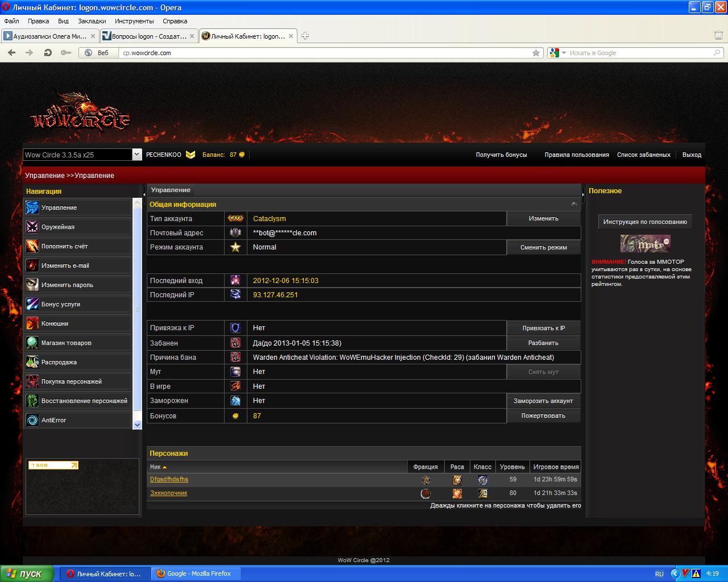
Task: Switch to Google - Mozilla Firefox taskbar item
Action: (197, 573)
